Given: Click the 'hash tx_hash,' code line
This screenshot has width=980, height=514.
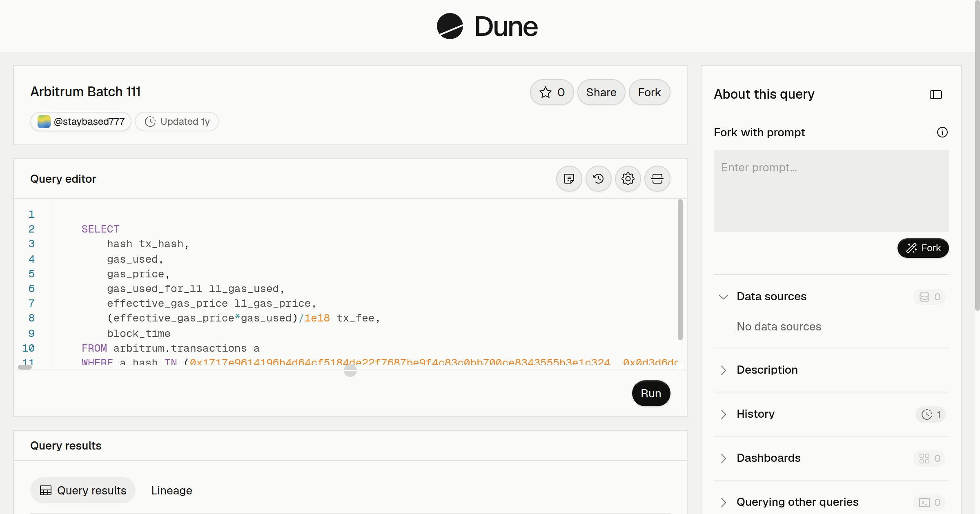Looking at the screenshot, I should (x=148, y=244).
